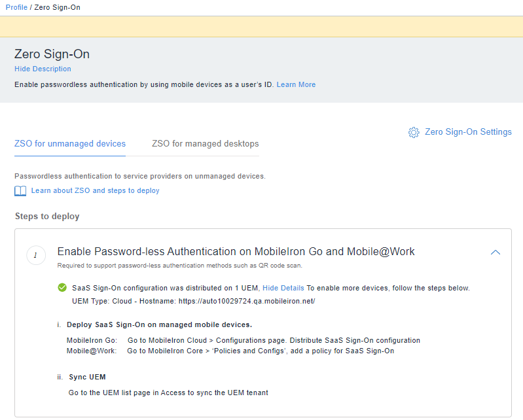Select the ZSO for unmanaged devices tab
523x420 pixels.
pyautogui.click(x=70, y=144)
